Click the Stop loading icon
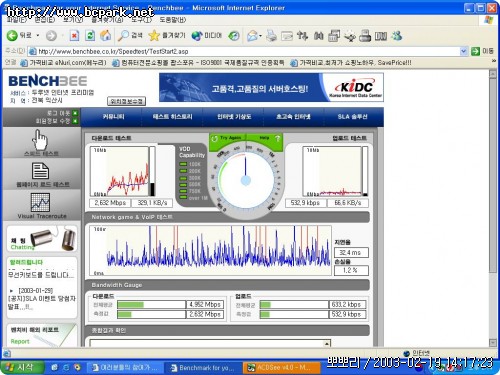Image resolution: width=500 pixels, height=375 pixels. pyautogui.click(x=74, y=35)
